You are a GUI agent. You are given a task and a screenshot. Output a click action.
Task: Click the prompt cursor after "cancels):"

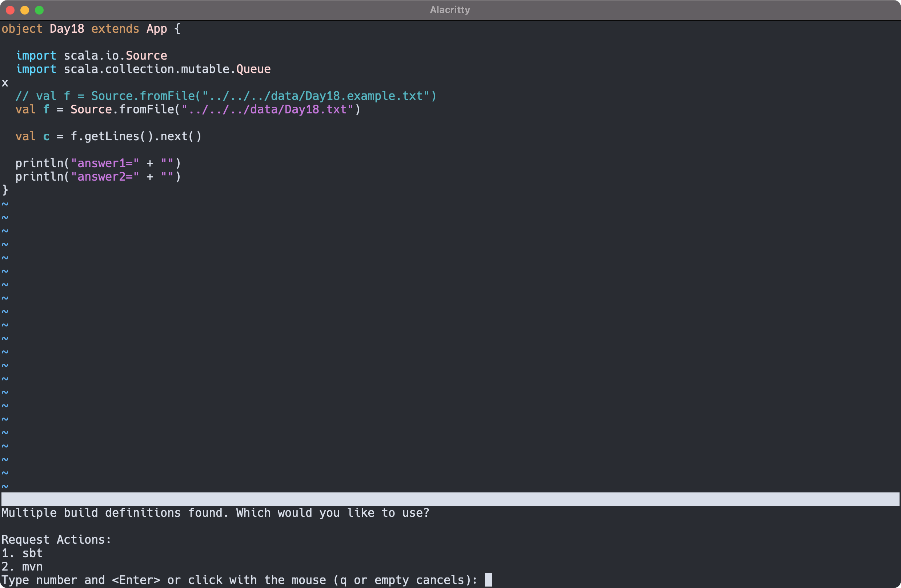[488, 580]
